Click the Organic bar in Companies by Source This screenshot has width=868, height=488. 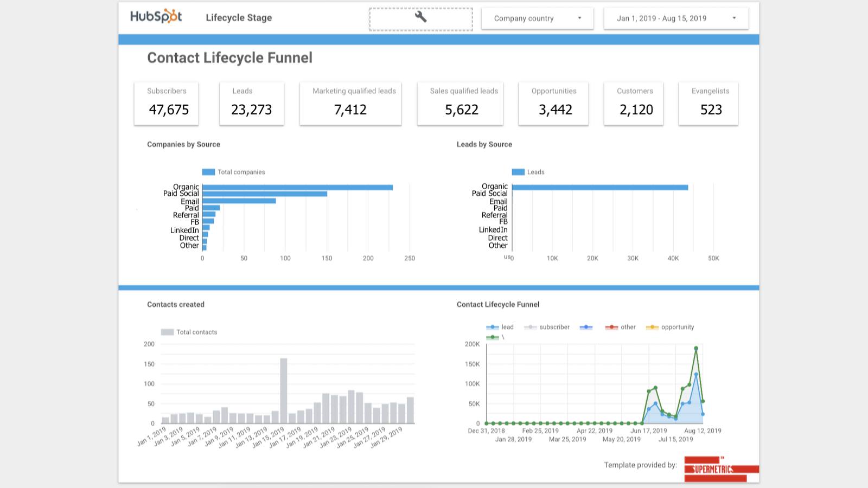pos(297,187)
